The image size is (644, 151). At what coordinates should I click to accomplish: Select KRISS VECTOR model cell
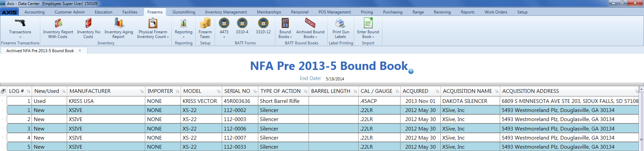[201, 101]
